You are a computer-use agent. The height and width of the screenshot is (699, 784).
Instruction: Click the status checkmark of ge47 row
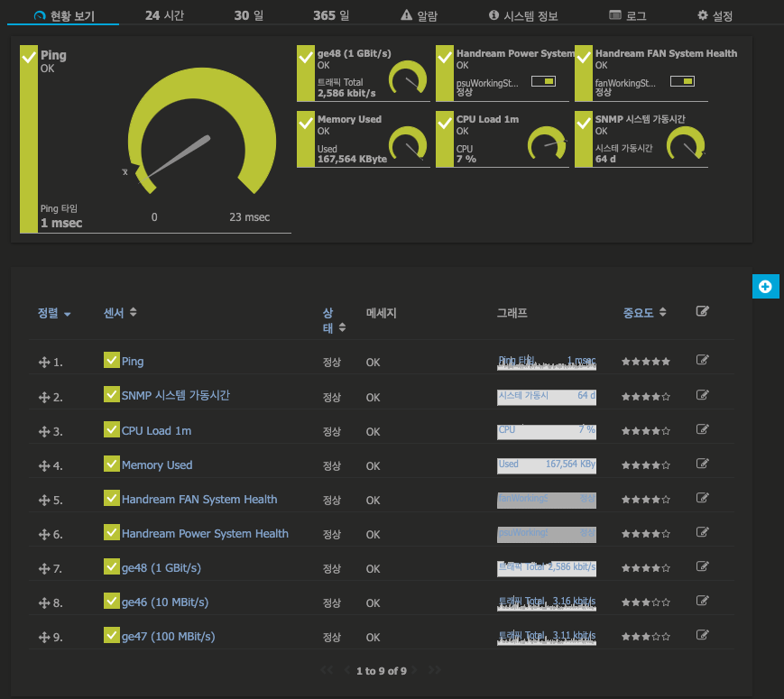[112, 634]
